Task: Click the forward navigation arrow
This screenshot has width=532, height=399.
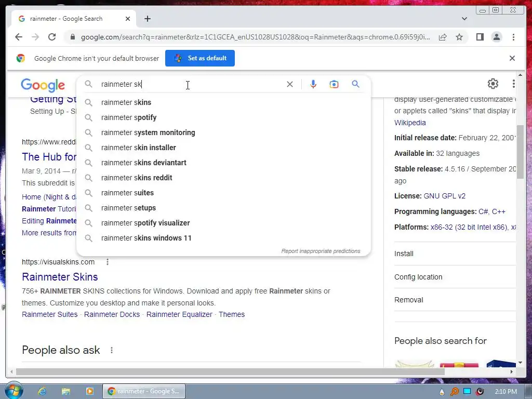Action: (x=35, y=37)
